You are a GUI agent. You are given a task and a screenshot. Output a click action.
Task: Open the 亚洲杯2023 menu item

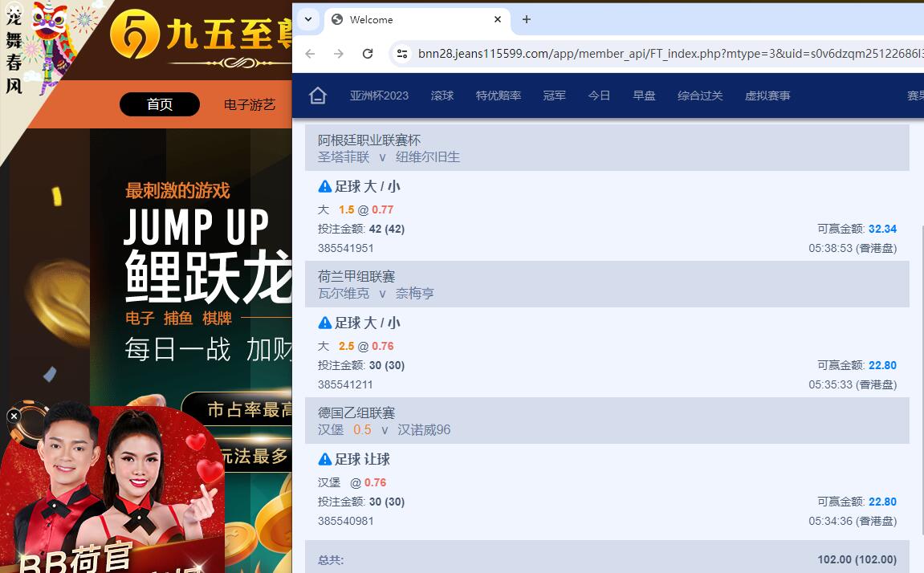click(379, 95)
